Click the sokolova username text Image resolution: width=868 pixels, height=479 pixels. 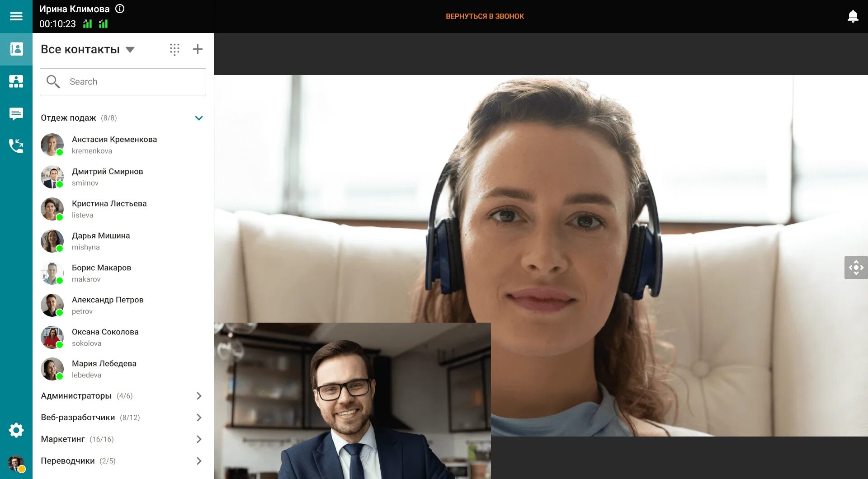(86, 343)
